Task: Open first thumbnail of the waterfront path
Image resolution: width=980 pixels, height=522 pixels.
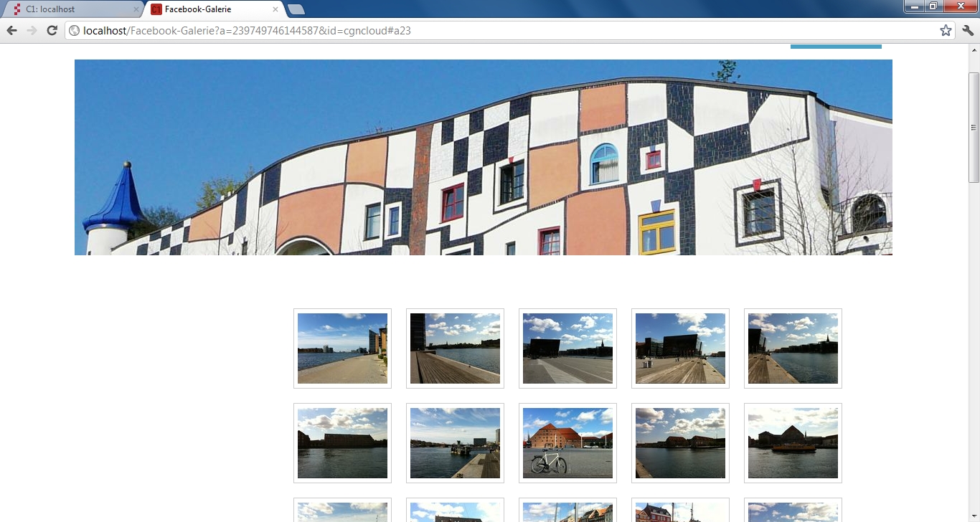Action: tap(342, 348)
